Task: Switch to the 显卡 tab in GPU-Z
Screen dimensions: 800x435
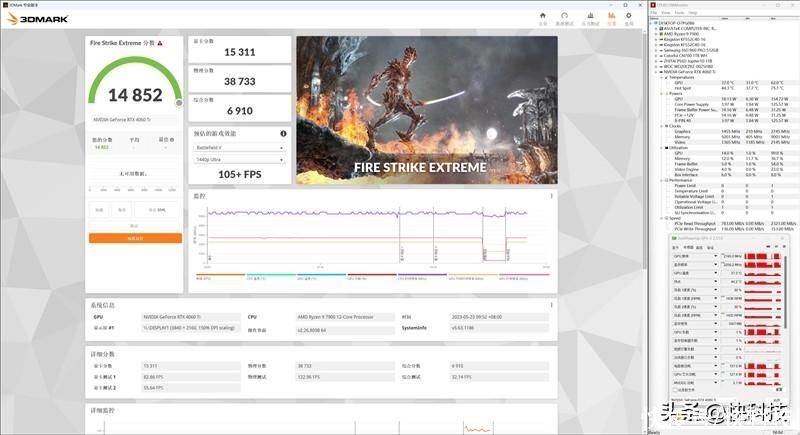Action: [676, 248]
